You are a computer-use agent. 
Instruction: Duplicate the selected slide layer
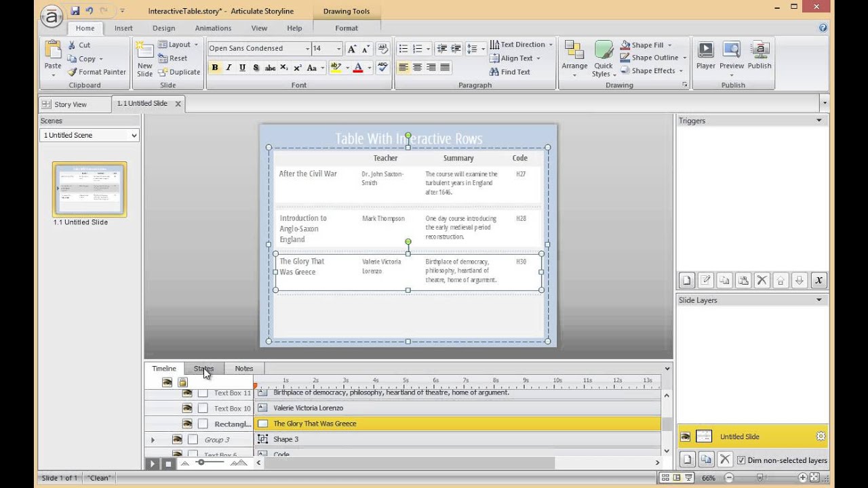[706, 460]
